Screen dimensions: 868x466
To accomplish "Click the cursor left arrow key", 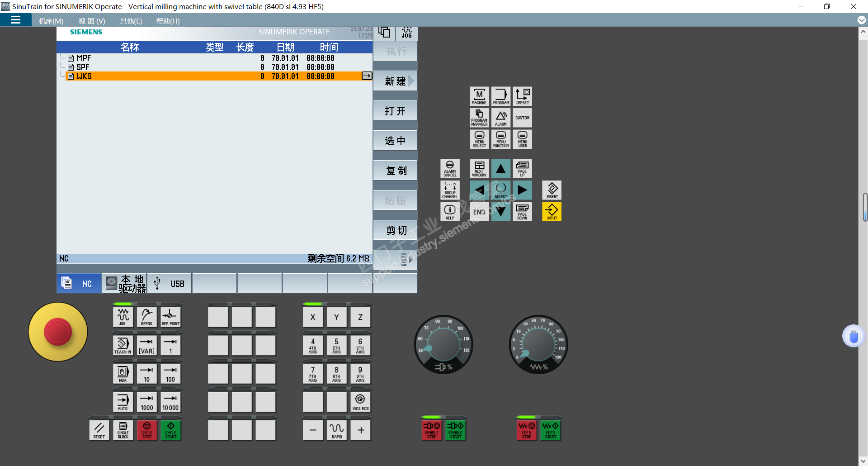I will [479, 190].
